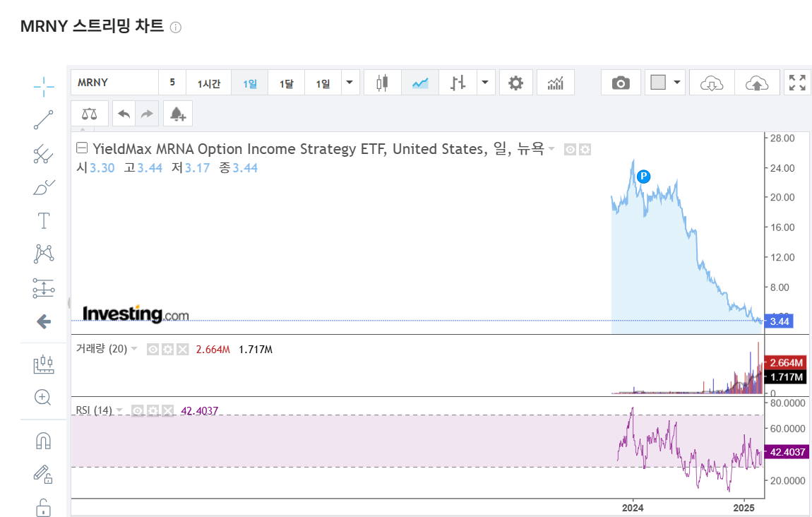
Task: Toggle visibility eye of RSI indicator
Action: point(137,411)
